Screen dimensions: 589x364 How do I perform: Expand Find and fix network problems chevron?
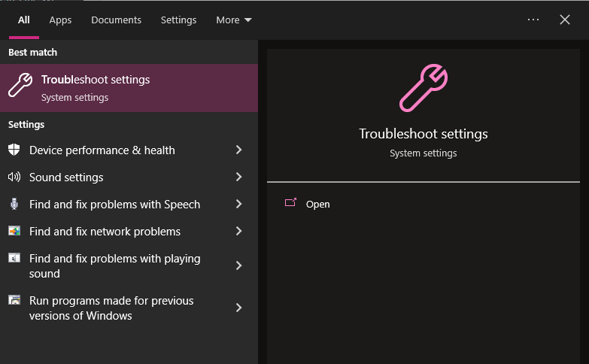pyautogui.click(x=238, y=232)
